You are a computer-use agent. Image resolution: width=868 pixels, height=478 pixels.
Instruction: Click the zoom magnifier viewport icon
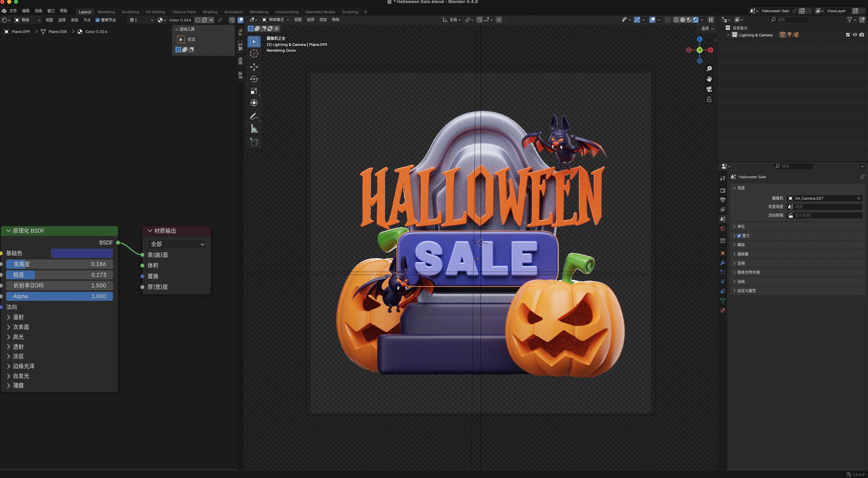709,69
